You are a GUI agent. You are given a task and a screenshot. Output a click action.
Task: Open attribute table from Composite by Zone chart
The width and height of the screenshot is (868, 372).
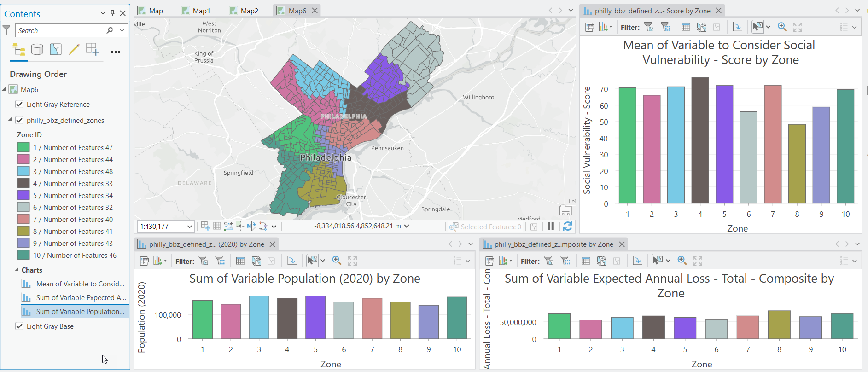coord(586,261)
